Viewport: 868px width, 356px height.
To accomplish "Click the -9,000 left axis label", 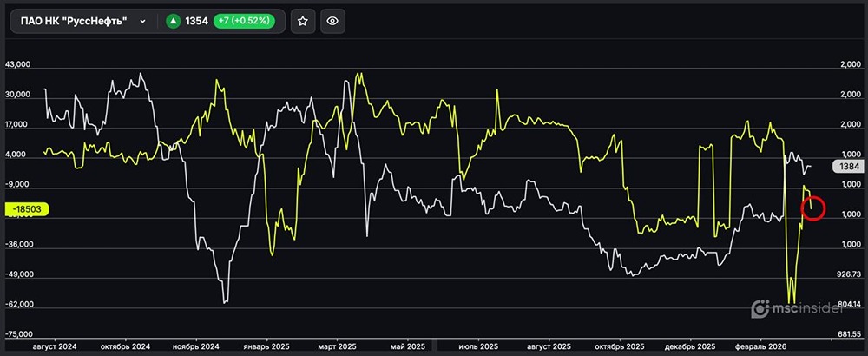I will click(17, 184).
